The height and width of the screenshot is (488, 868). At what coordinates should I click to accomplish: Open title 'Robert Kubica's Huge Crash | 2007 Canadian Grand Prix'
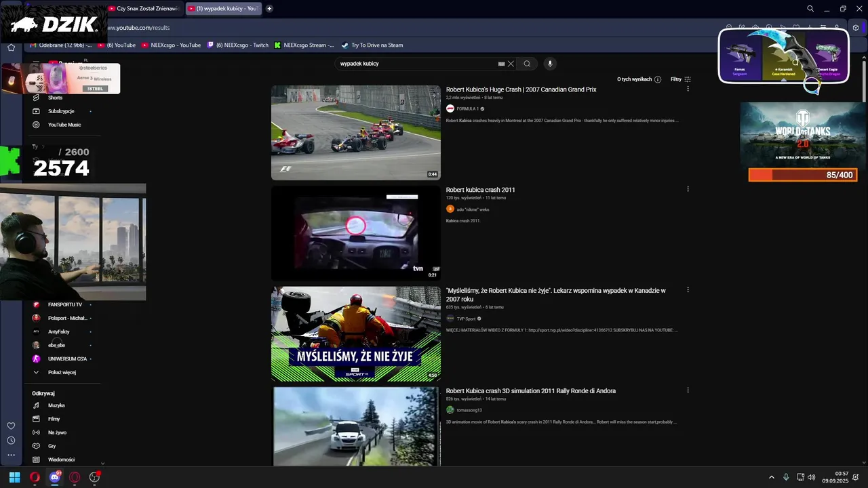[x=521, y=89]
